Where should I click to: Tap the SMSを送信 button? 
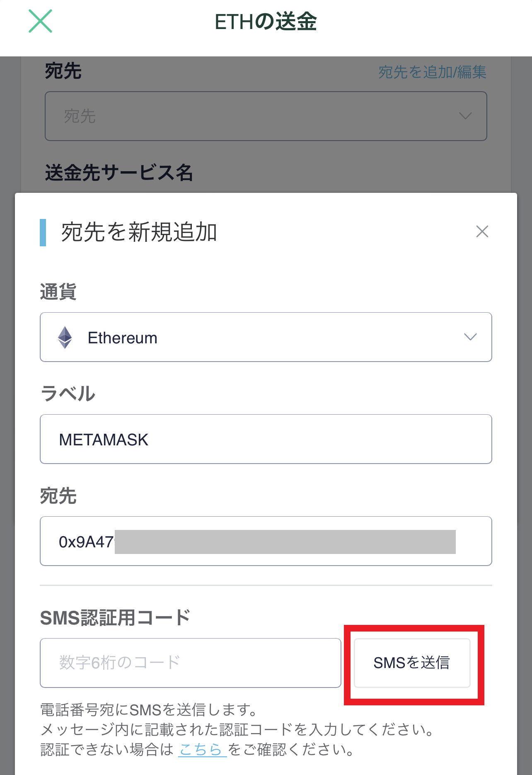click(412, 663)
